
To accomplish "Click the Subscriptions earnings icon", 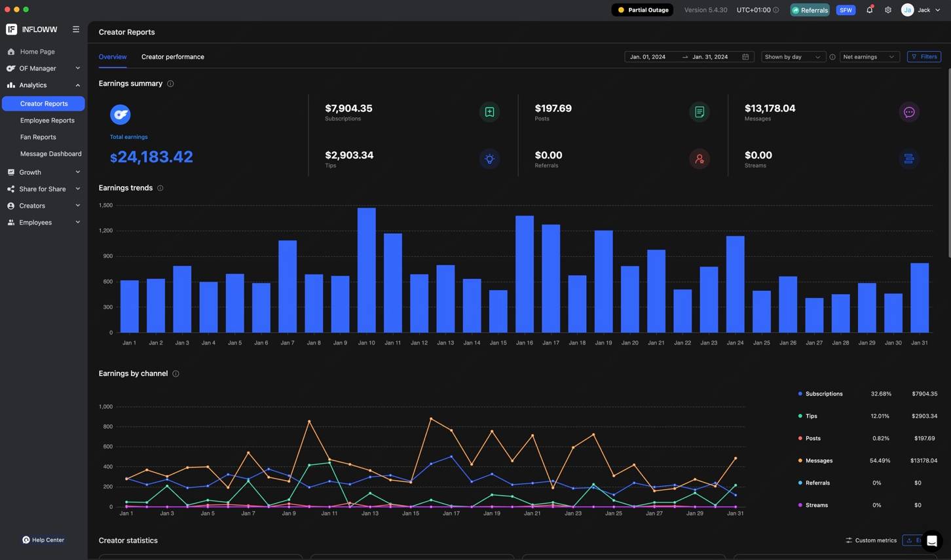I will point(489,112).
